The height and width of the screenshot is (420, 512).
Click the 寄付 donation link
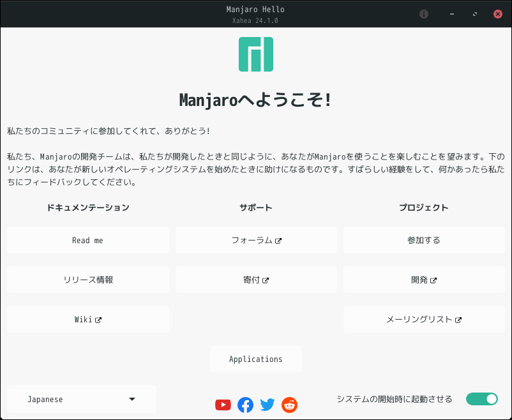255,280
